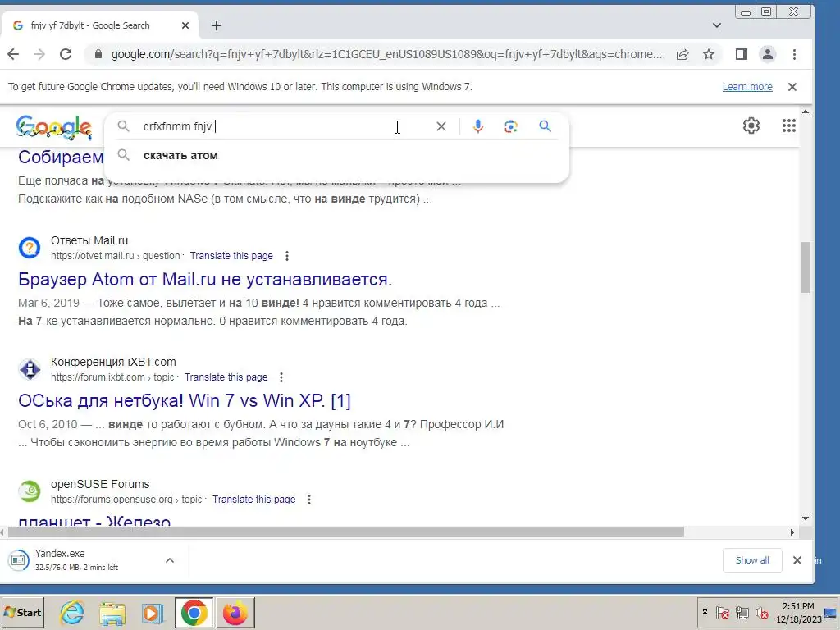Image resolution: width=840 pixels, height=630 pixels.
Task: Open more options for iXBT result
Action: pos(281,377)
